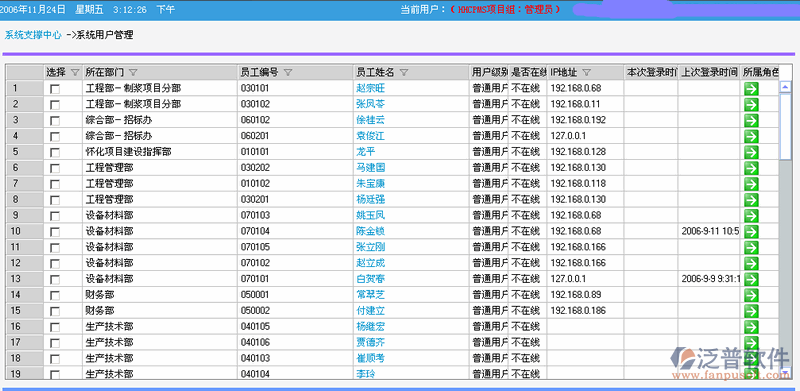This screenshot has height=391, width=800.
Task: Open employee 袁俊江 name link
Action: pyautogui.click(x=370, y=136)
